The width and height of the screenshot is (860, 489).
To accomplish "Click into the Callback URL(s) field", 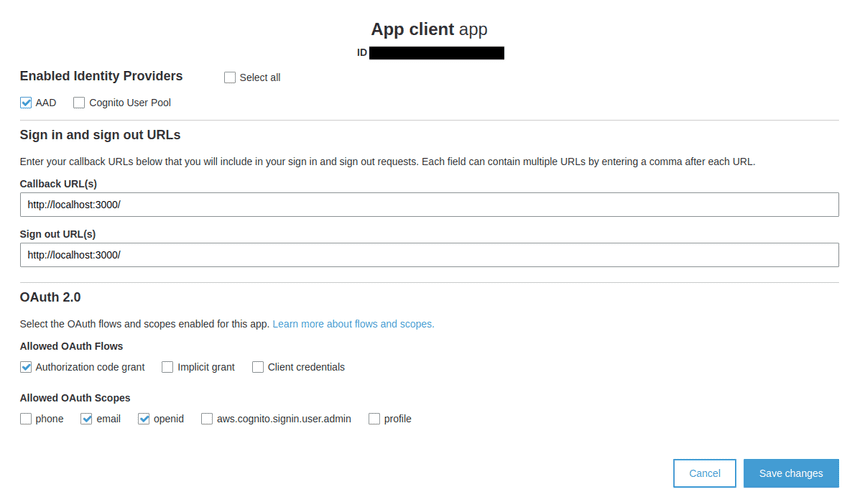I will 429,204.
